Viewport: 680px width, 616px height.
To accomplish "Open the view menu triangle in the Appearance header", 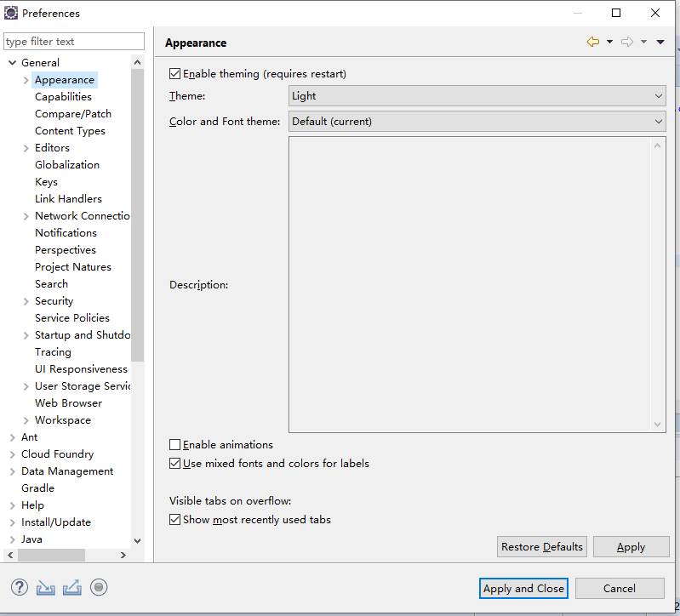I will (660, 42).
